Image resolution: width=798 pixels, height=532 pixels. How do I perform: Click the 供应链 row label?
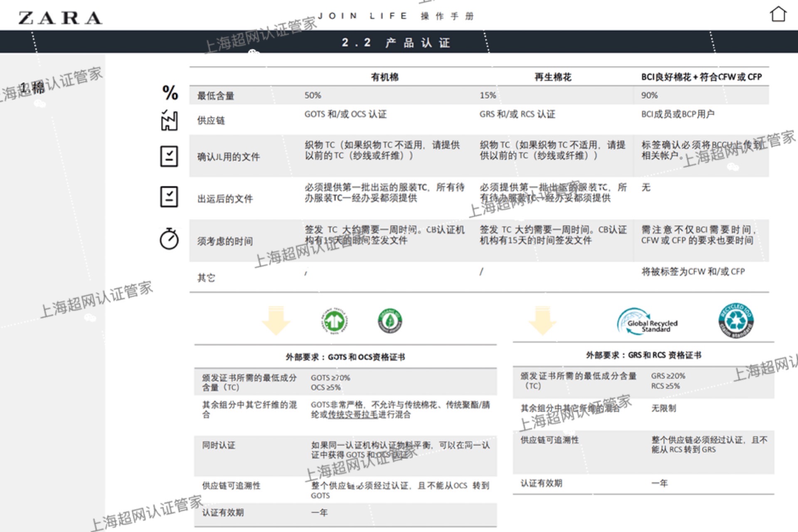211,121
